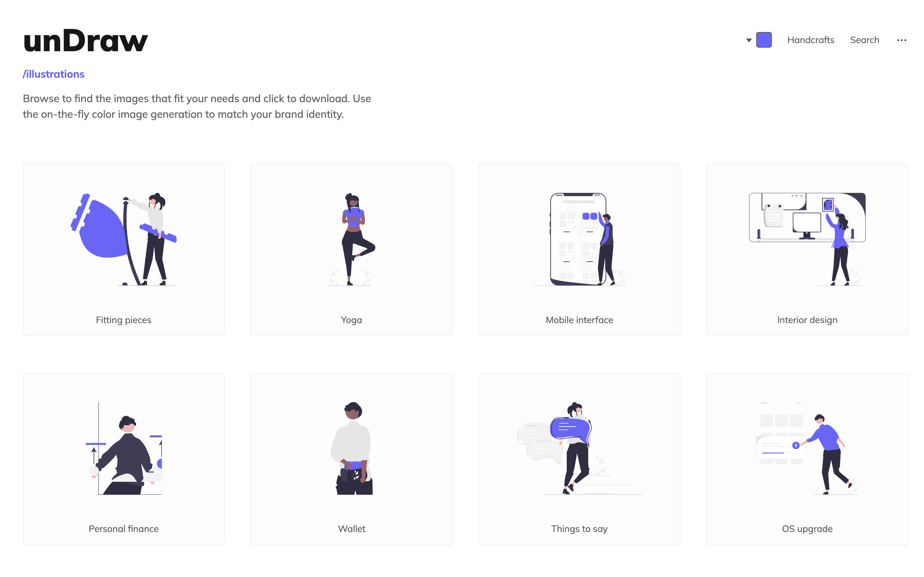Click the purple color swatch
Viewport: 924px width, 577px height.
[x=764, y=40]
